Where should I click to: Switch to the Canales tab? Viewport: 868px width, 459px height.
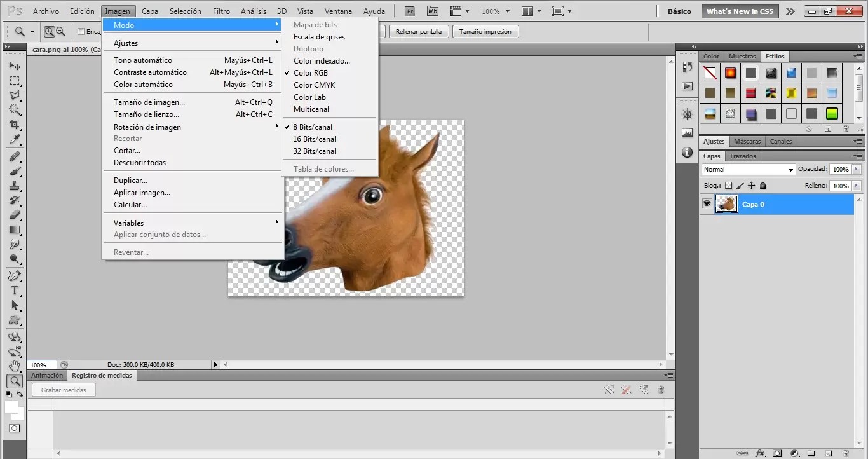(780, 141)
